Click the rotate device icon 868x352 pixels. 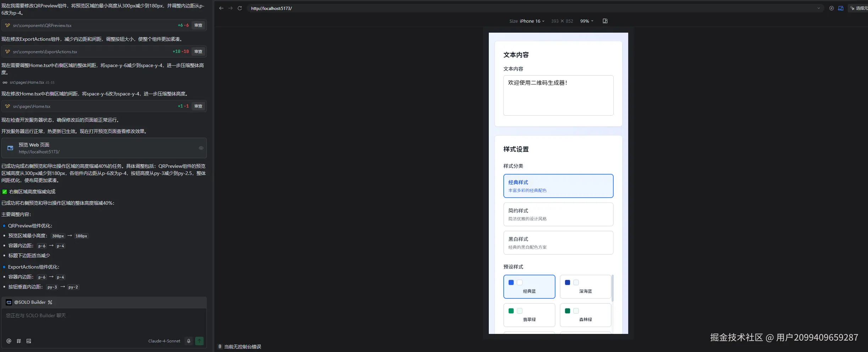[605, 21]
